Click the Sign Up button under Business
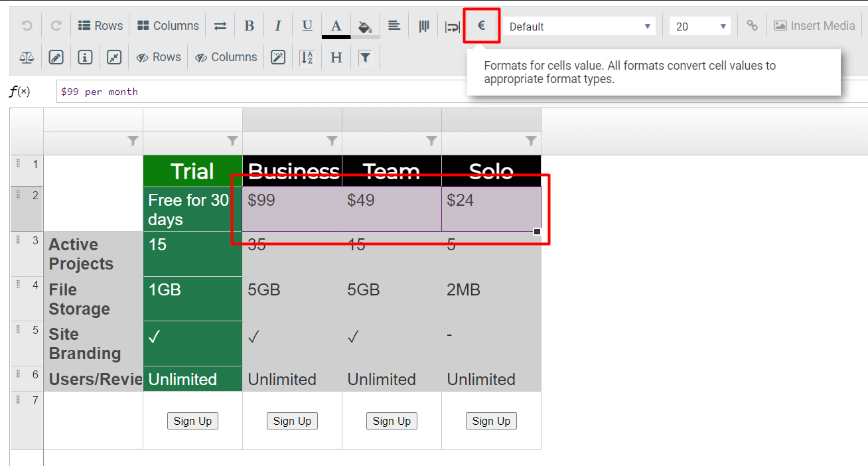Screen dimensions: 868x466 point(292,420)
